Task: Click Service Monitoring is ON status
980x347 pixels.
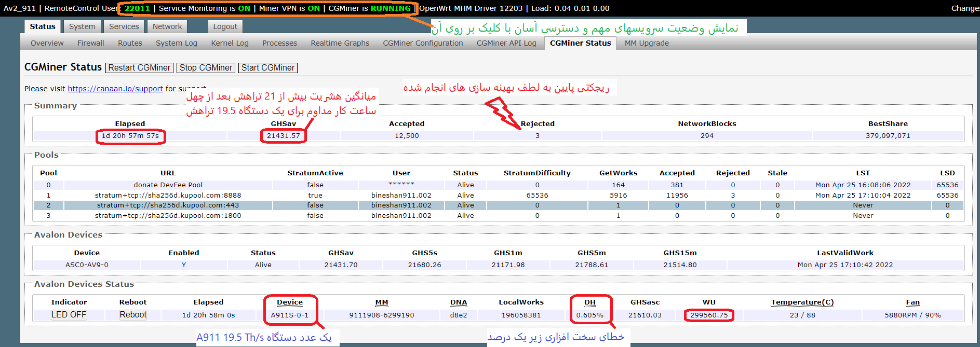Action: click(x=205, y=8)
